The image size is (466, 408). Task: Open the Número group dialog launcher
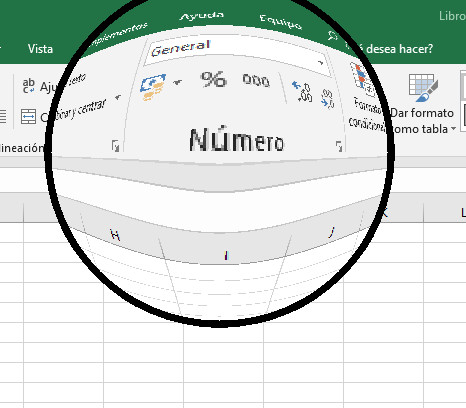coord(339,146)
